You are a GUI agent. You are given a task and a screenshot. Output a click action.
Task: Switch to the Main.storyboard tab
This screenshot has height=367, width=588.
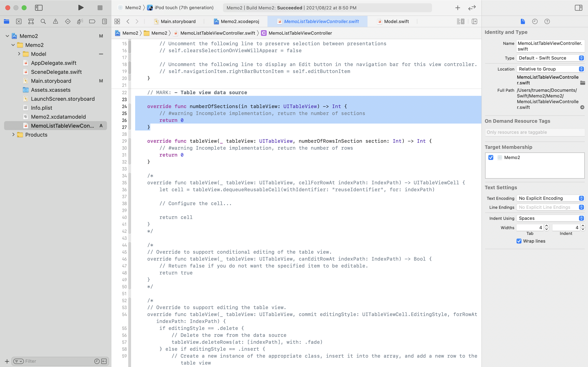tap(178, 21)
